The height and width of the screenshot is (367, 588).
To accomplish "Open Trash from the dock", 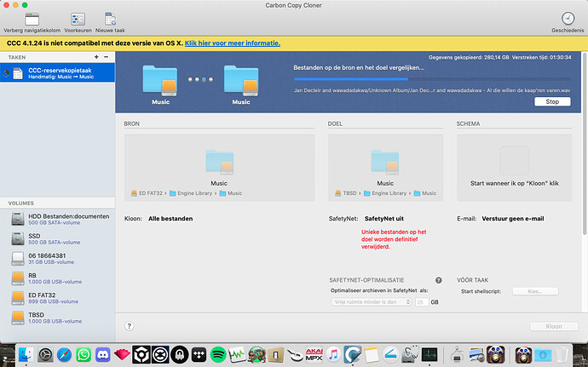I will pyautogui.click(x=562, y=354).
